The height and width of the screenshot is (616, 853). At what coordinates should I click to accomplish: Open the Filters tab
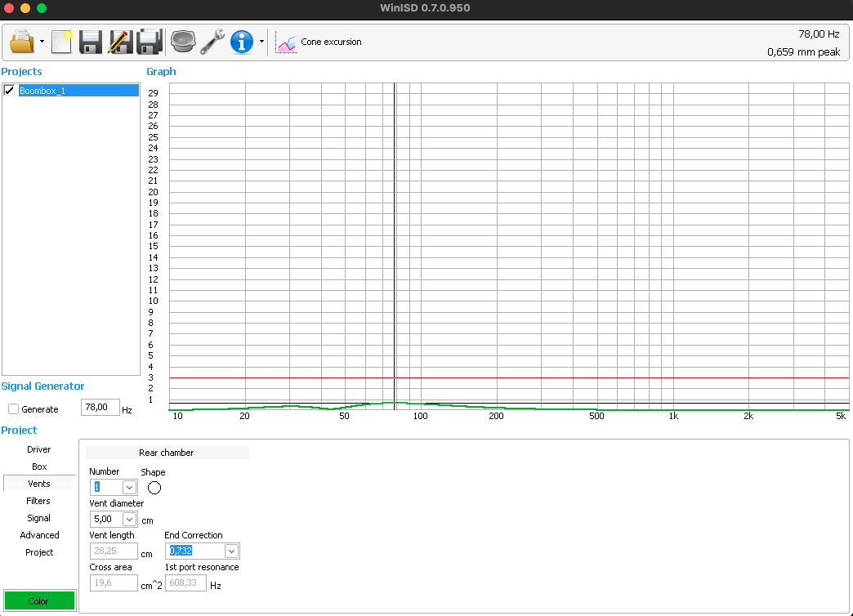[39, 501]
